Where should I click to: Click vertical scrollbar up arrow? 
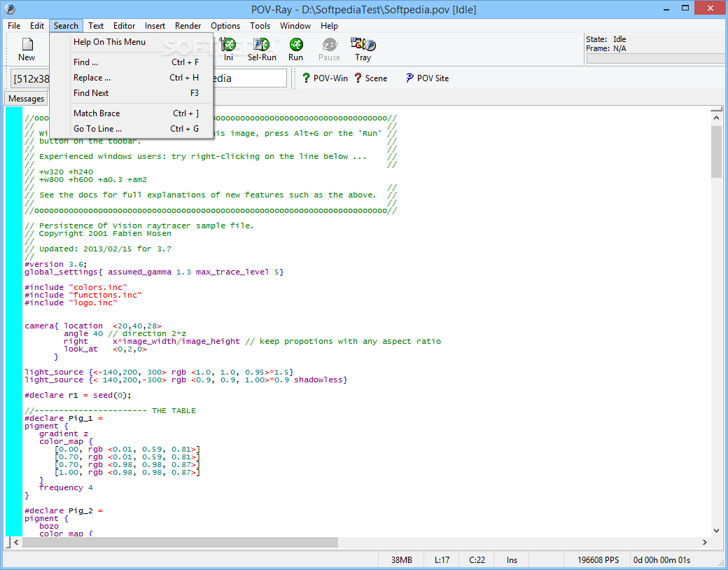tap(716, 118)
